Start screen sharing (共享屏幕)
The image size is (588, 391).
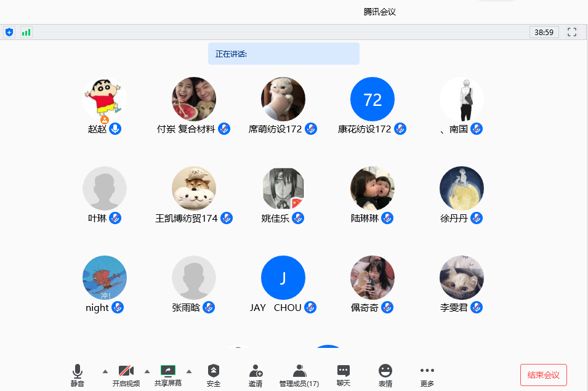point(168,374)
